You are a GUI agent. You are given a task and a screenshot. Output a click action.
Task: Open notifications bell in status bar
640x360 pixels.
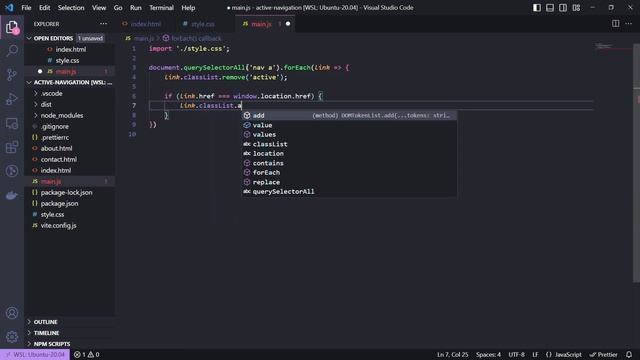click(x=629, y=355)
